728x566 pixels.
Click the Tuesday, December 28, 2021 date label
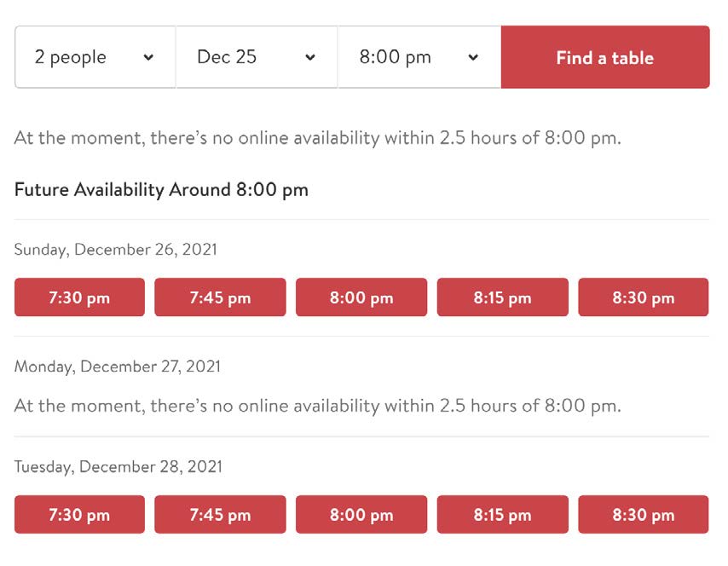tap(118, 466)
